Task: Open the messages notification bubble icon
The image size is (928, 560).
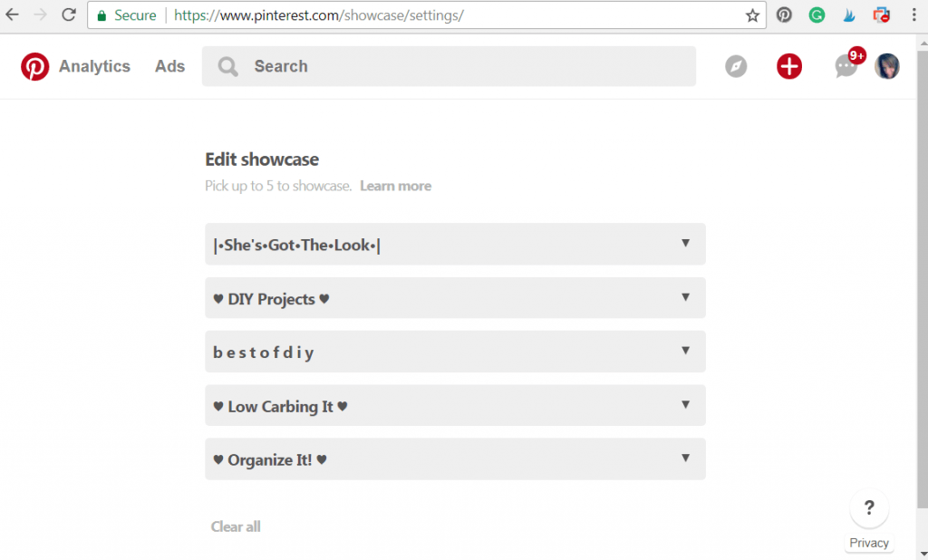Action: tap(846, 66)
